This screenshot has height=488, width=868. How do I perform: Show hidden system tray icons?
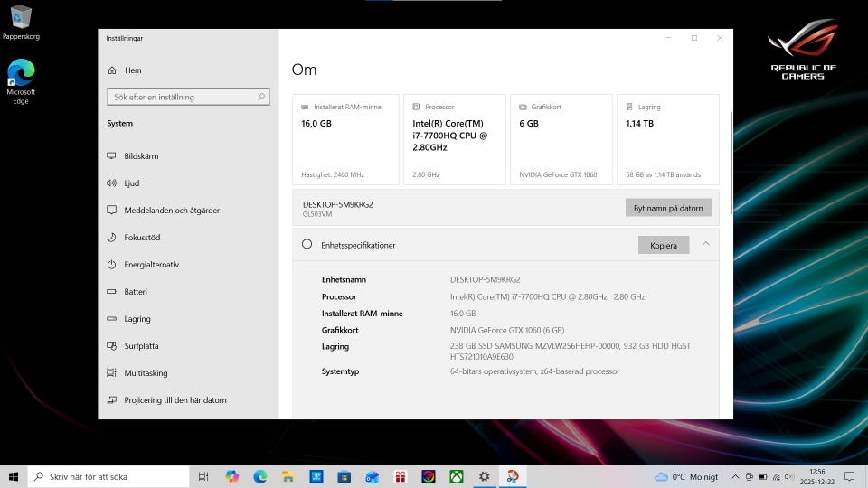(x=735, y=476)
